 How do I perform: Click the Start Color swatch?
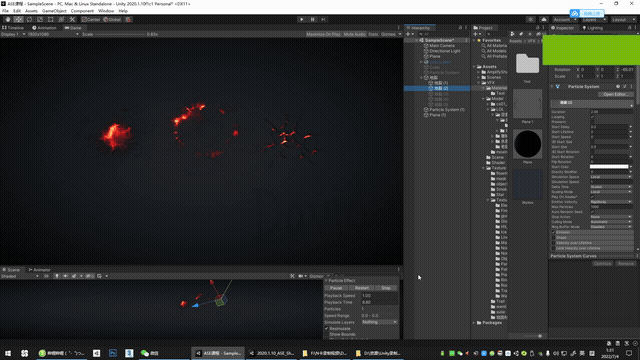(x=609, y=167)
